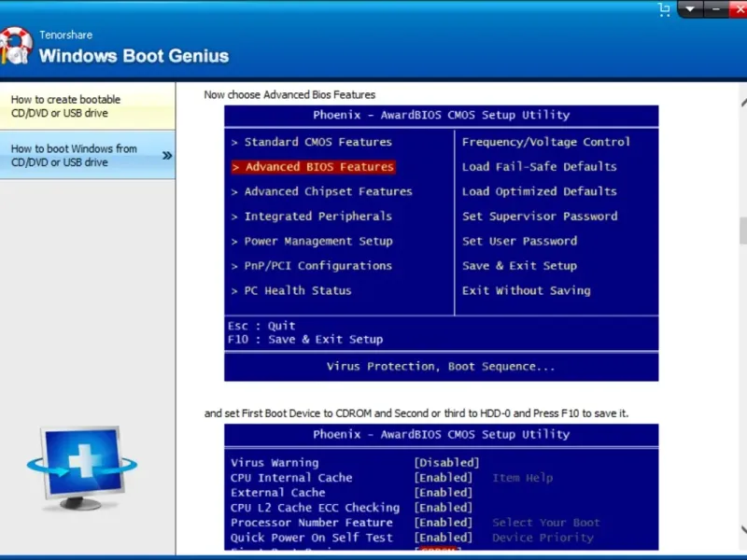This screenshot has width=747, height=560.
Task: Minimize the Windows Boot Genius window
Action: point(715,9)
